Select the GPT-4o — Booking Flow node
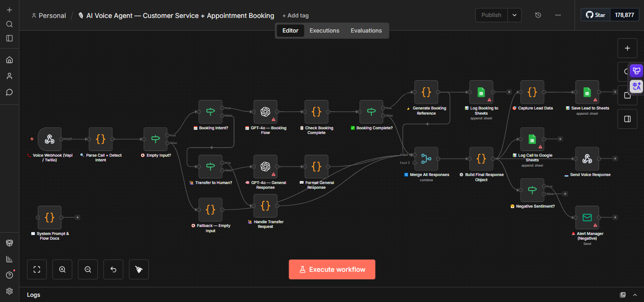 pos(265,112)
